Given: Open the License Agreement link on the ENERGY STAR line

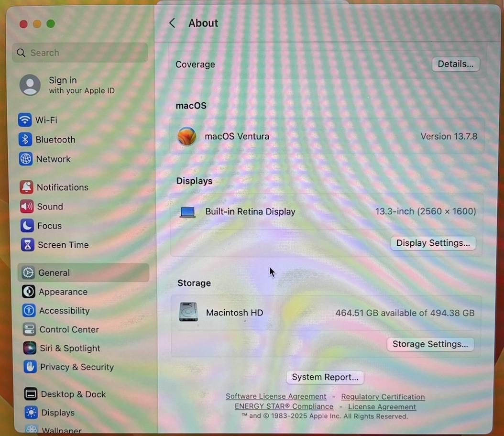Looking at the screenshot, I should coord(382,407).
